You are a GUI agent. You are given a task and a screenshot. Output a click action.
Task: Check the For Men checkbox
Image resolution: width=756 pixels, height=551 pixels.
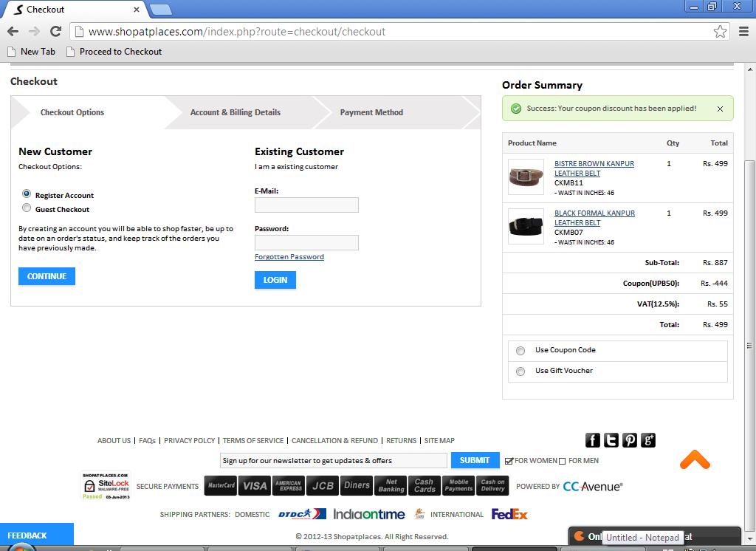563,461
